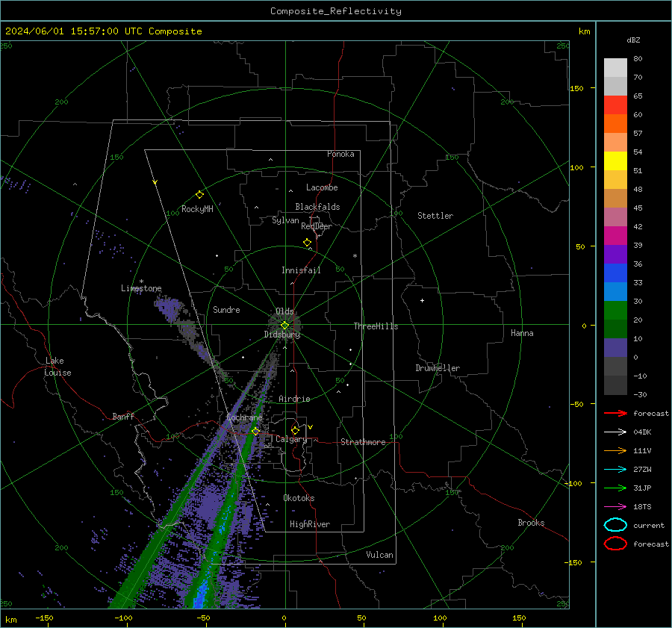Screen dimensions: 672x628
Task: Click the Stettler label
Action: coord(435,216)
